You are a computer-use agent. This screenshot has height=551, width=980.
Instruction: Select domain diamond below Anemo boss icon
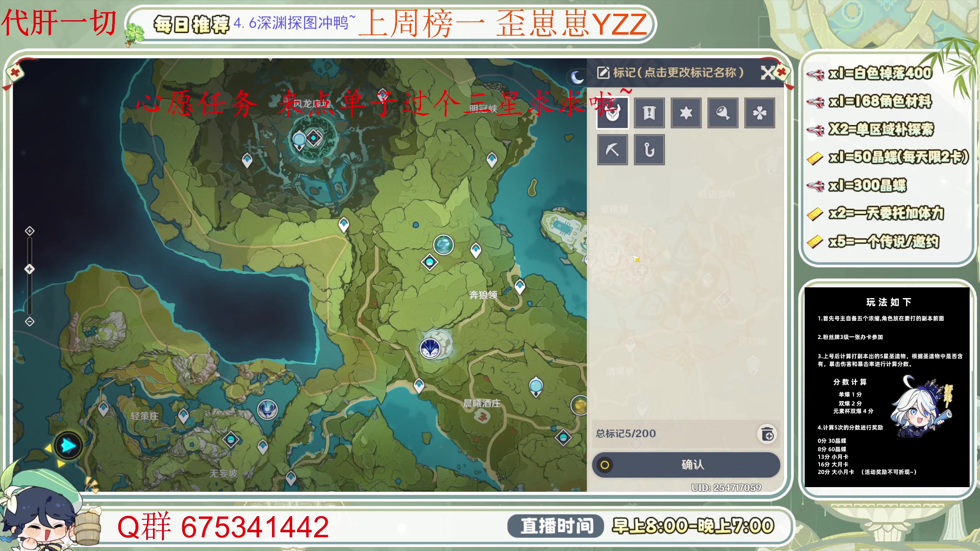tap(430, 262)
